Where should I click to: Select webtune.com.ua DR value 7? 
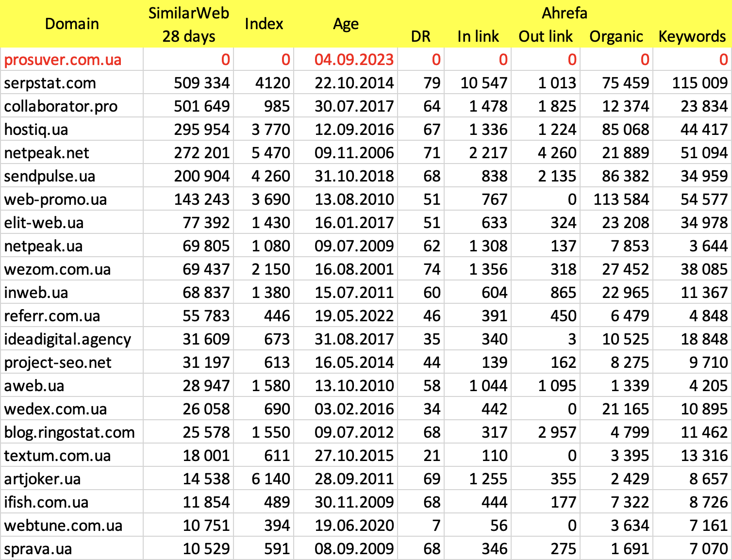tap(436, 526)
